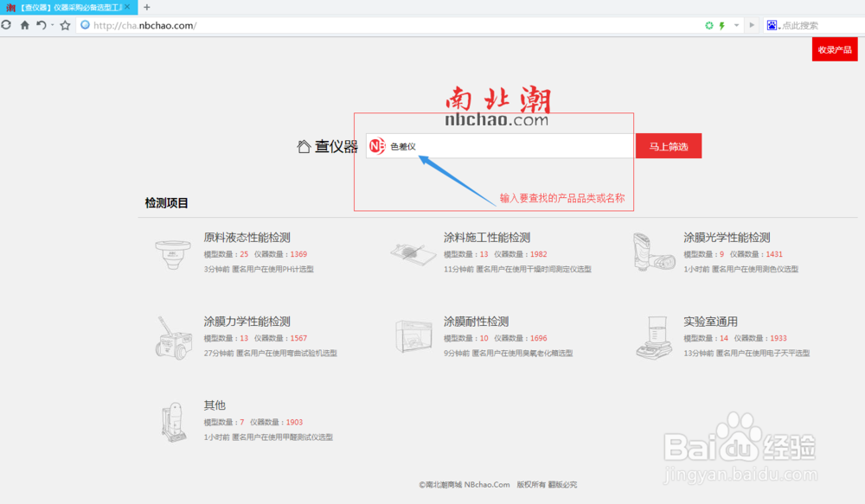
Task: Click the 查仪器 heading text
Action: [336, 147]
